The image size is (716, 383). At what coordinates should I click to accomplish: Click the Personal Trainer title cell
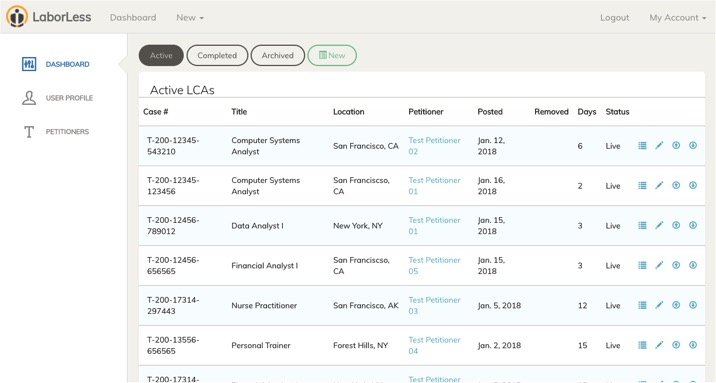[x=261, y=345]
